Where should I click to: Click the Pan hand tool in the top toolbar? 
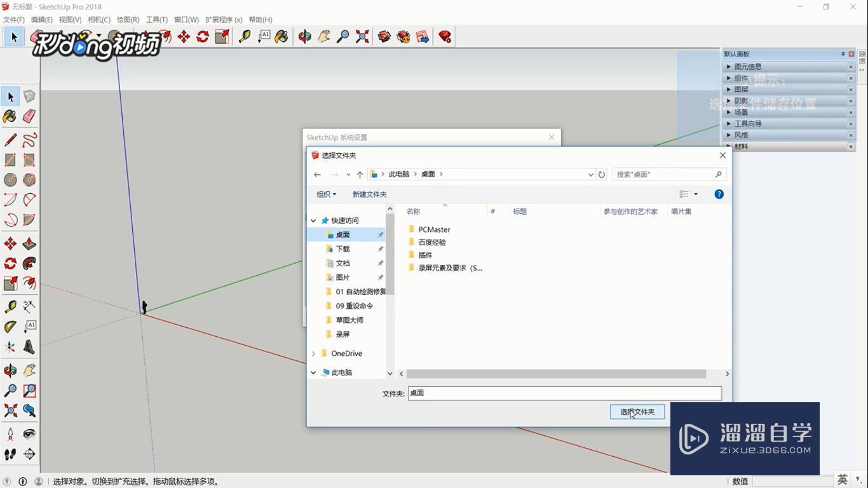(x=324, y=37)
